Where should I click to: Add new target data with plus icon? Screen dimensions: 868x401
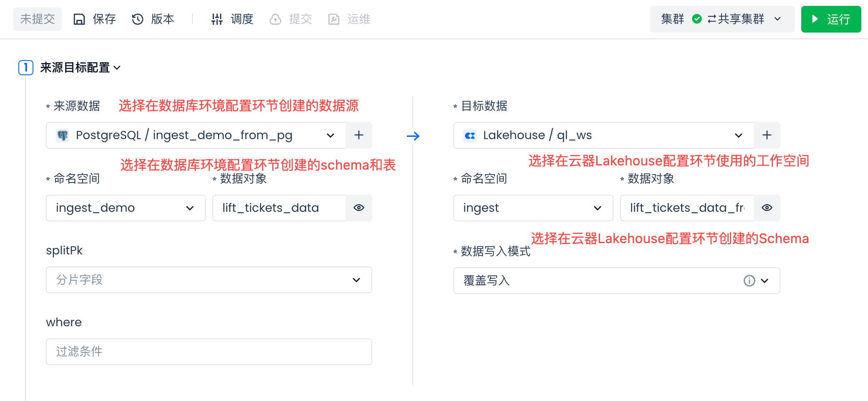coord(767,135)
